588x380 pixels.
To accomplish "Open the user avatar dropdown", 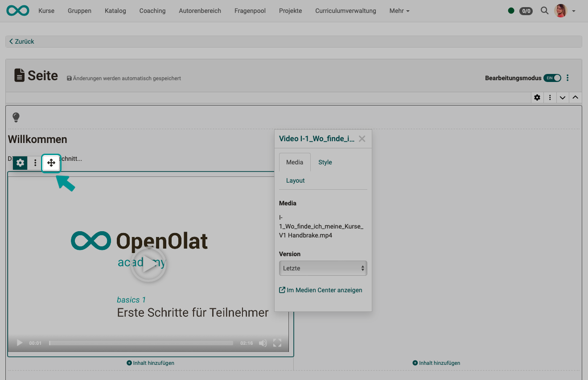I will (565, 11).
